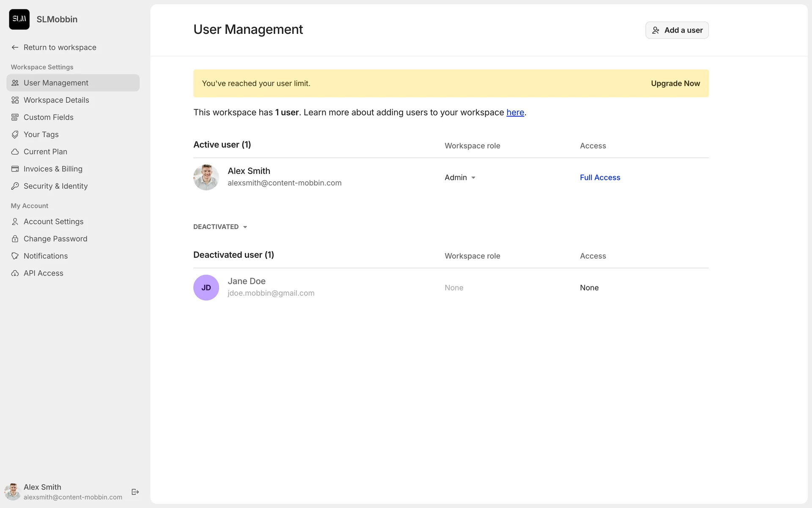Click the tag icon next to Your Tags
The image size is (812, 508).
pos(15,134)
